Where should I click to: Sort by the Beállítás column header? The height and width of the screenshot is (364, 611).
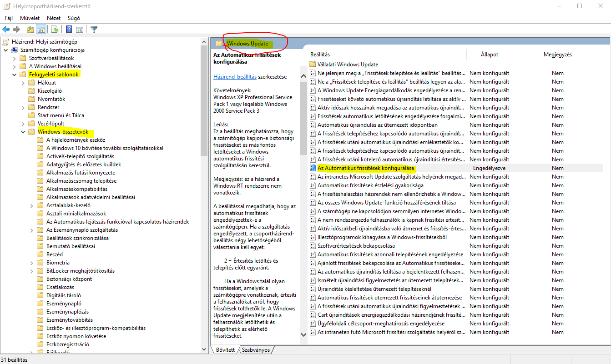pos(320,55)
